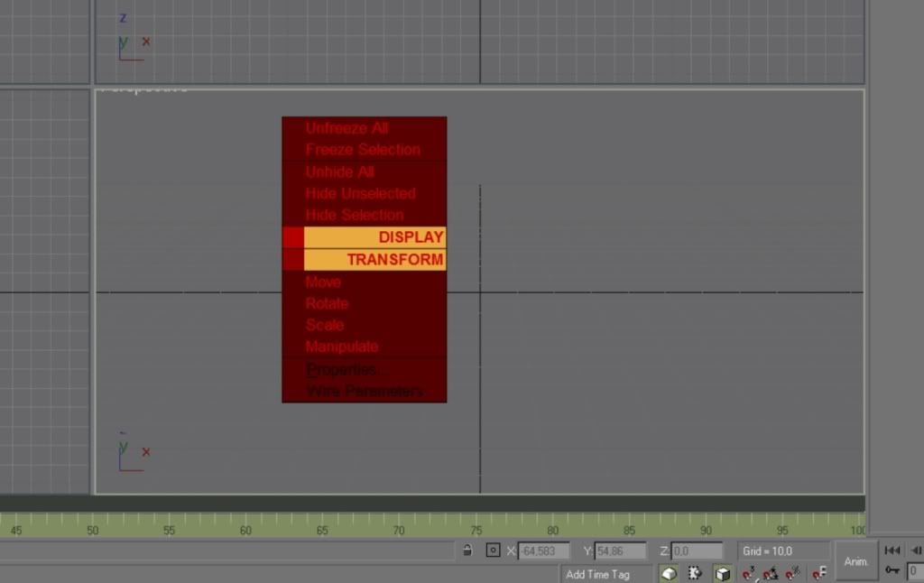Select Hide Selection in the menu
This screenshot has height=583, width=924.
[365, 215]
